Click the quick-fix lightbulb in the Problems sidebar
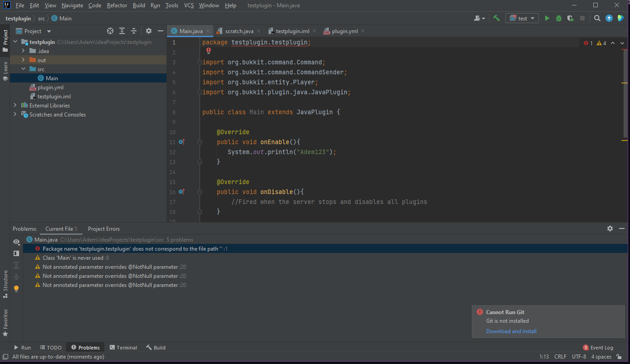Viewport: 630px width, 364px height. [x=16, y=288]
